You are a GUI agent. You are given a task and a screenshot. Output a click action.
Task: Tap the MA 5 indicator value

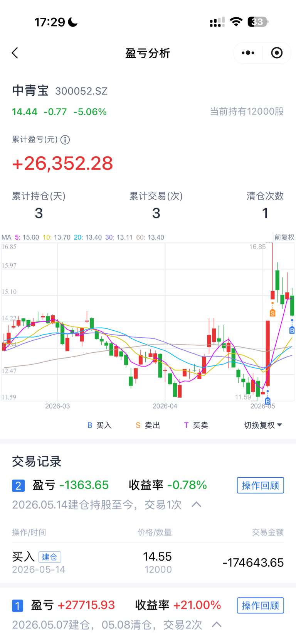[x=27, y=237]
